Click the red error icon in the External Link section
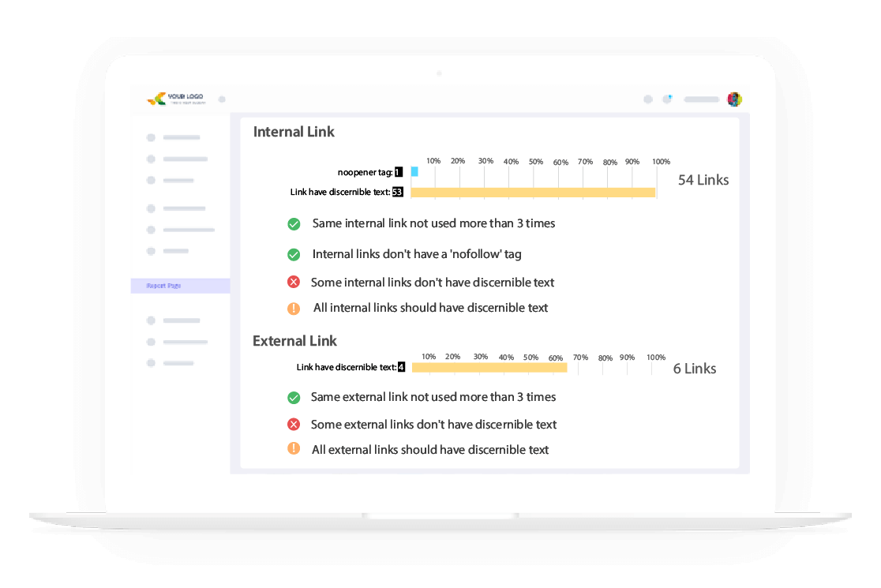The width and height of the screenshot is (881, 588). click(294, 424)
